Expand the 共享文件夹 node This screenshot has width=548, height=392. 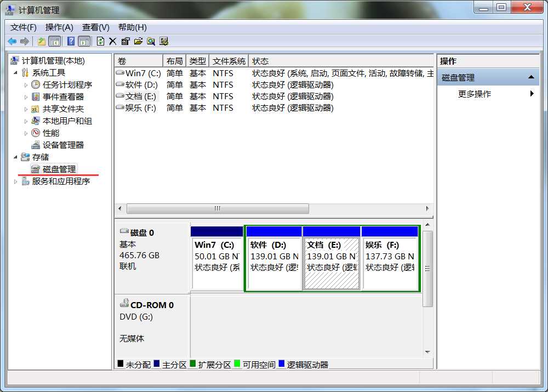click(26, 109)
